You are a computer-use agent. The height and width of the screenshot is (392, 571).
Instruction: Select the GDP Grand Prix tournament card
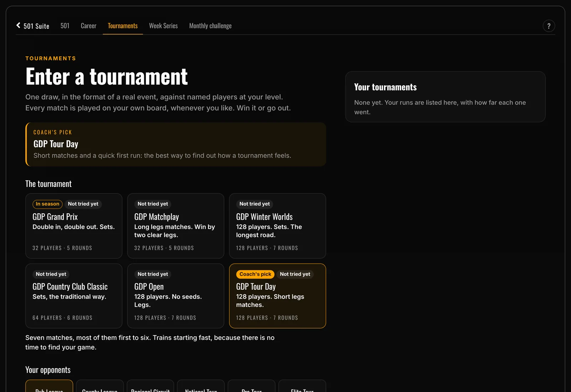(74, 226)
